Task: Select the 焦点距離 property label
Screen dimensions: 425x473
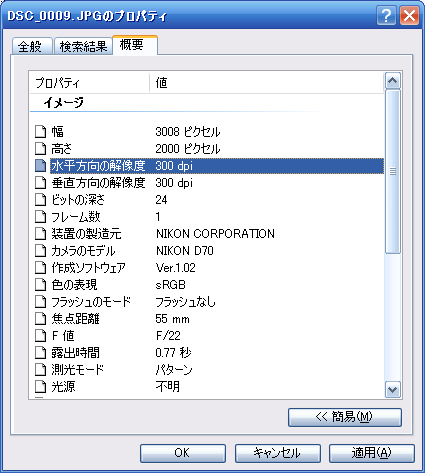Action: point(75,319)
